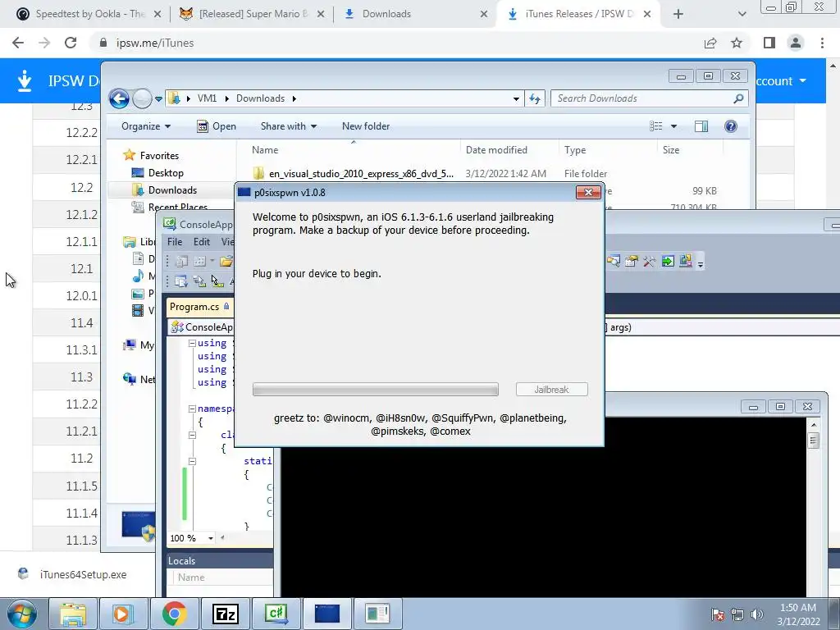This screenshot has height=630, width=840.
Task: Click volume icon in system tray
Action: (x=756, y=614)
